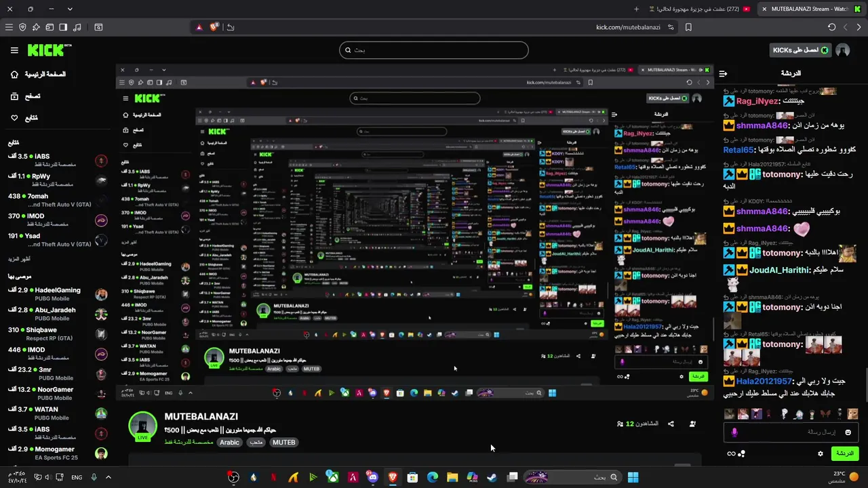Click the MUTEB stream tag
The height and width of the screenshot is (488, 868).
point(283,442)
